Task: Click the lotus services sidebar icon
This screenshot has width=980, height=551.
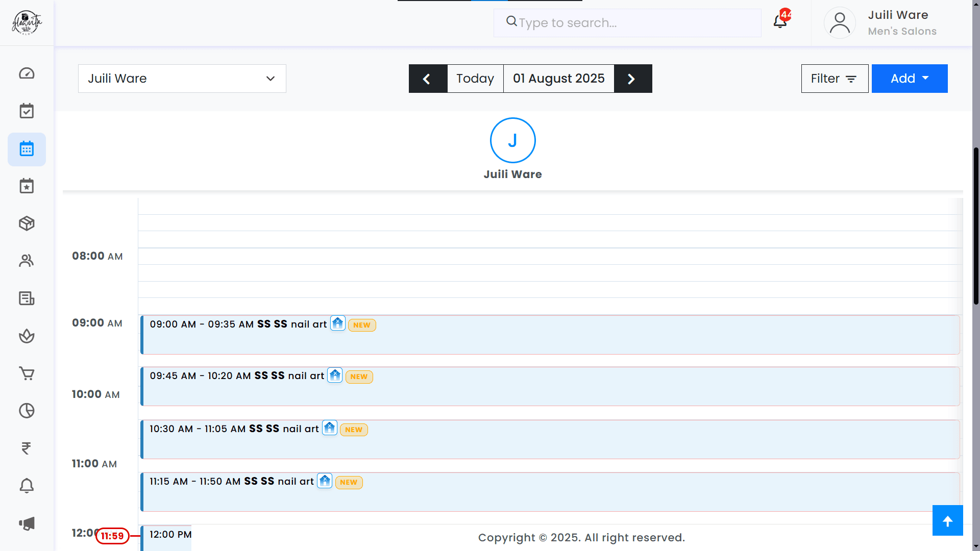Action: coord(27,336)
